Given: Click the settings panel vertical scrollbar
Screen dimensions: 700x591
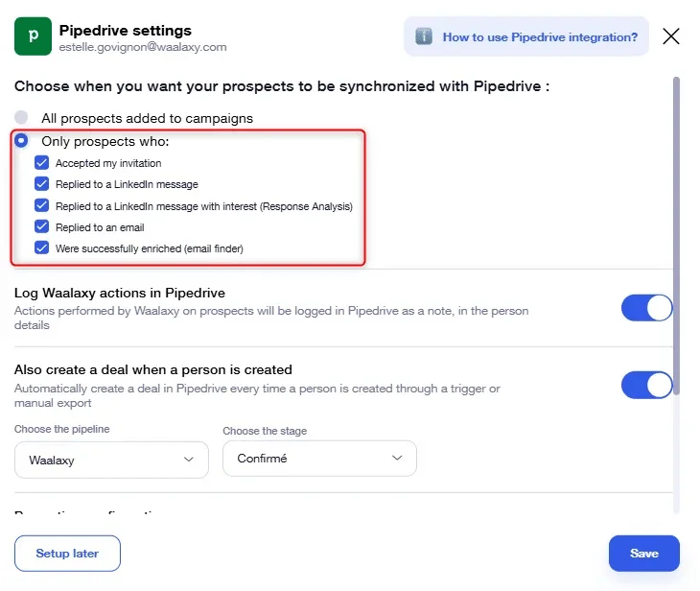Looking at the screenshot, I should (x=676, y=236).
